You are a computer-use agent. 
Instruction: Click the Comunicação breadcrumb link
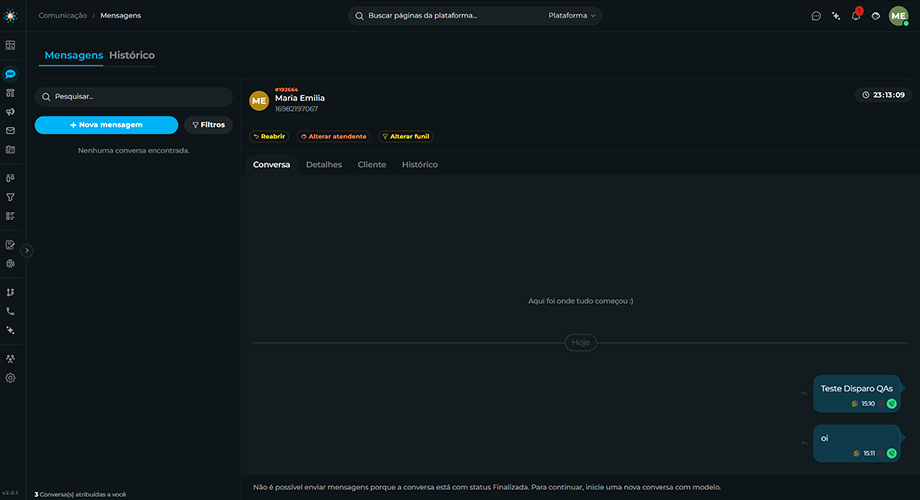63,16
